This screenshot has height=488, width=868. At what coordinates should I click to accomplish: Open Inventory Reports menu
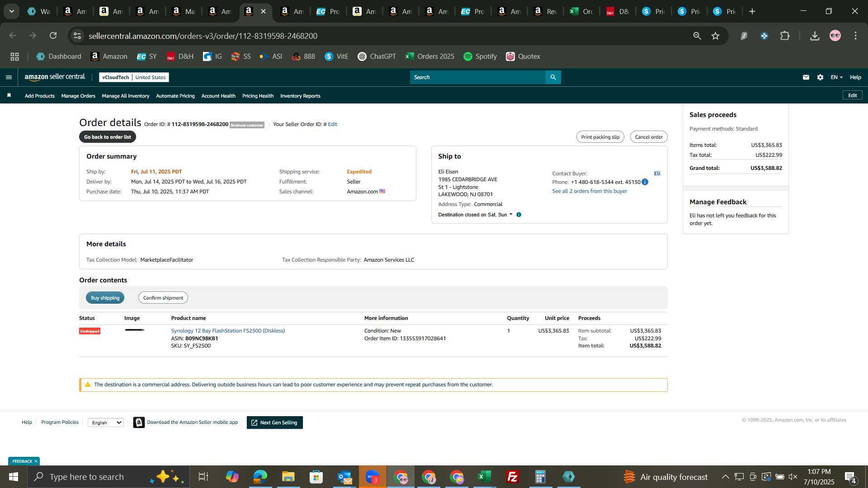point(300,96)
